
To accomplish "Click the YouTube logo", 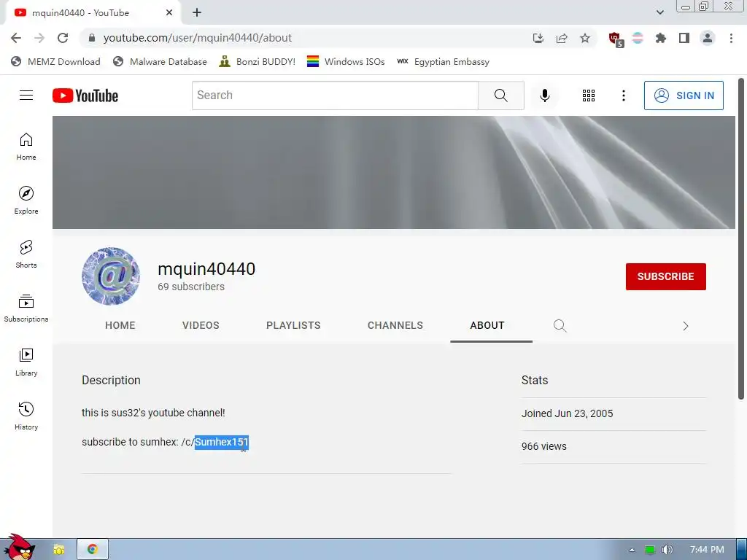I will 85,96.
